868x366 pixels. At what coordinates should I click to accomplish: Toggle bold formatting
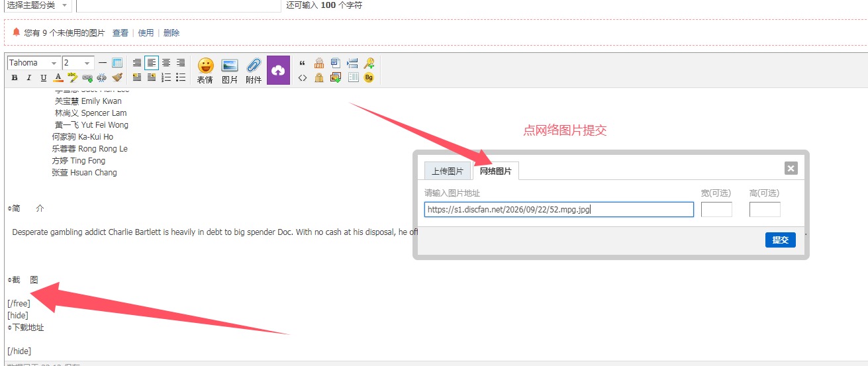[x=15, y=77]
